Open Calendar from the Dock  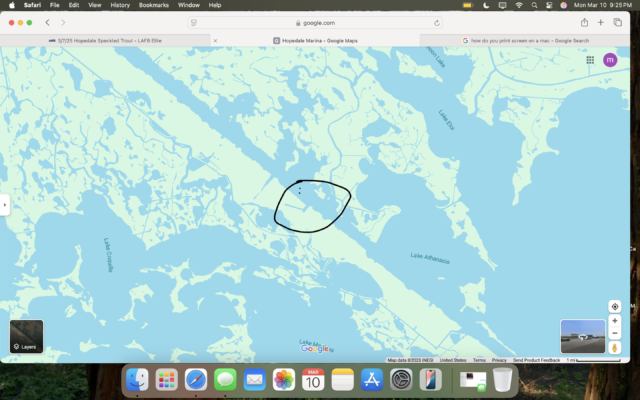[x=313, y=380]
